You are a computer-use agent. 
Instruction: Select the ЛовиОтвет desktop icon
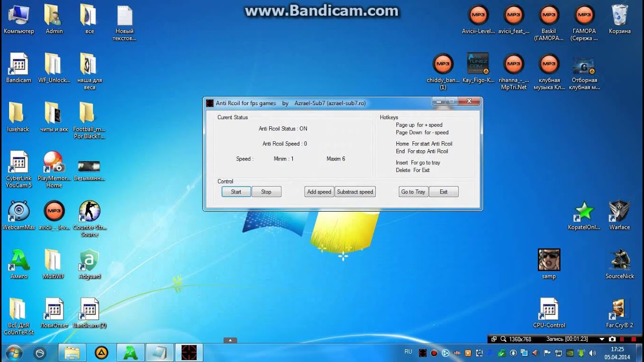(x=54, y=314)
